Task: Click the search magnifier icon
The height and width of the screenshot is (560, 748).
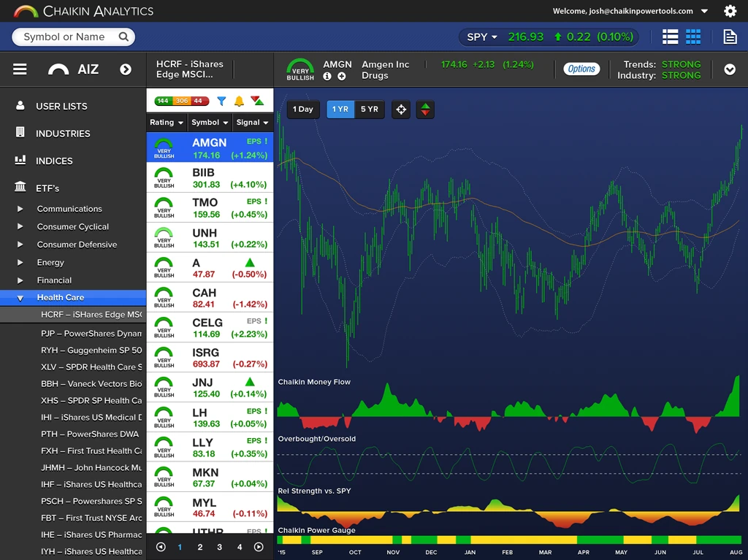Action: pyautogui.click(x=123, y=37)
